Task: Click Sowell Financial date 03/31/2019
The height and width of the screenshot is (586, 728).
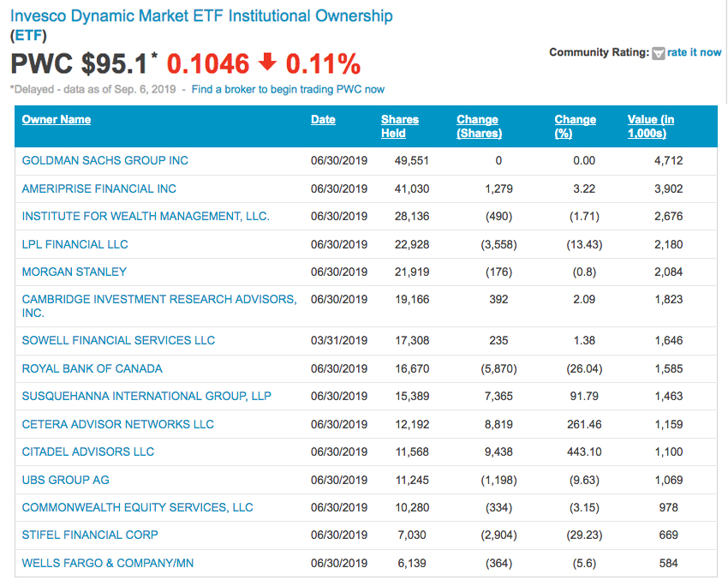Action: point(339,340)
